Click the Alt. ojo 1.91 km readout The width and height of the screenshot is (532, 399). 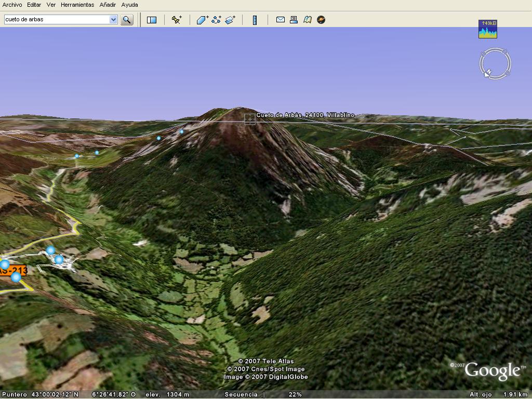(498, 394)
